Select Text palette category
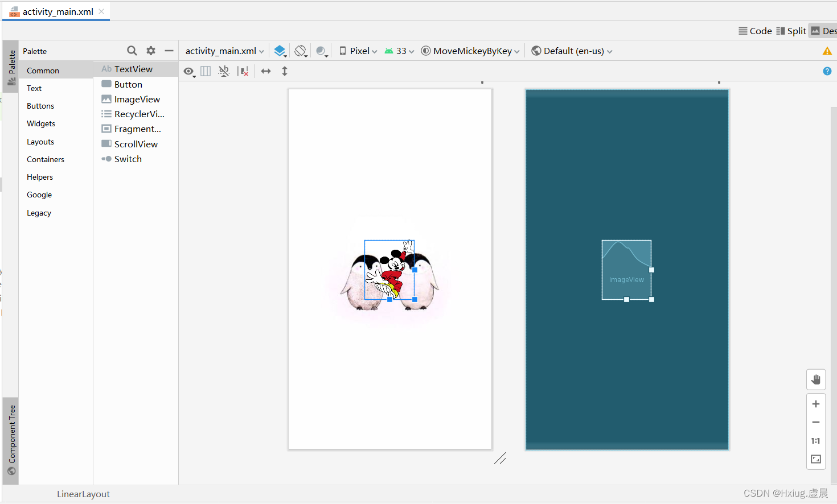The image size is (837, 504). 56,88
